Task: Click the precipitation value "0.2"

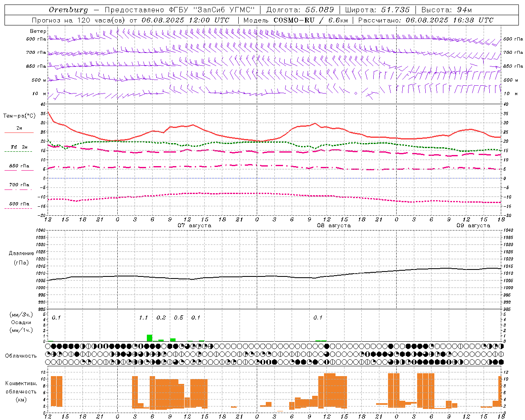Action: [x=161, y=317]
